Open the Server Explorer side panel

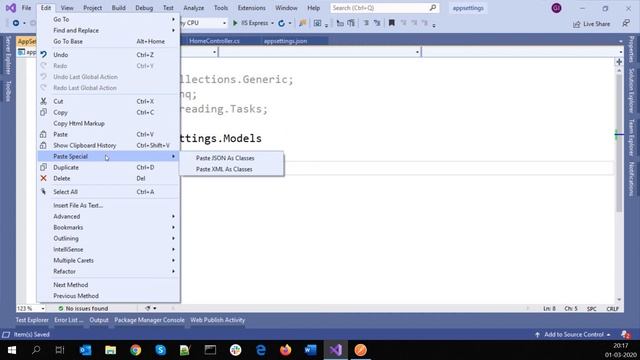tap(8, 55)
